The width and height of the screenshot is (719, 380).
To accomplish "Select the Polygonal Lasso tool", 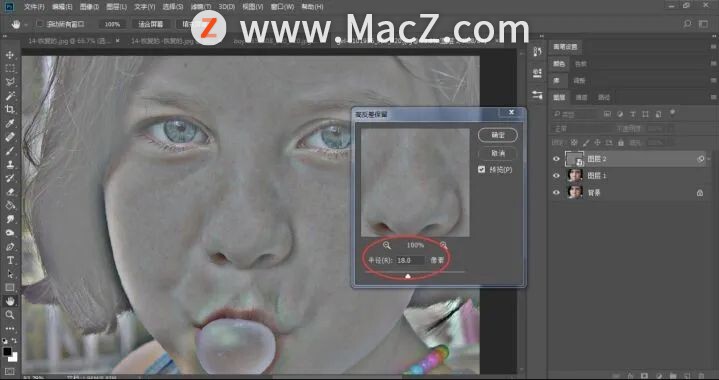I will click(10, 83).
